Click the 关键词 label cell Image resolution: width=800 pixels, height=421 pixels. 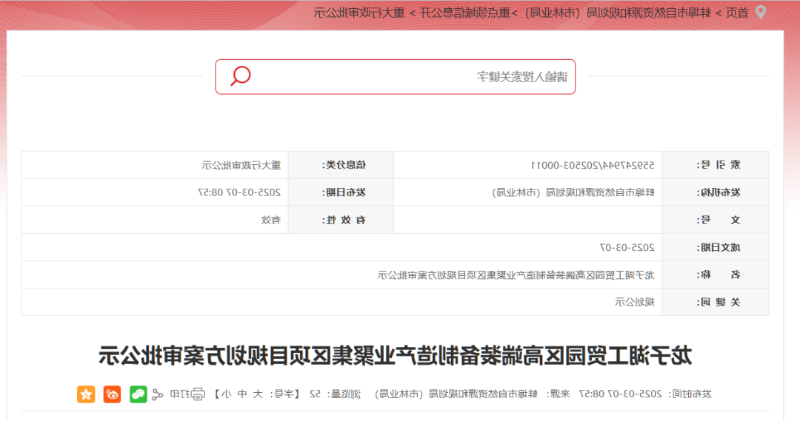tap(715, 302)
